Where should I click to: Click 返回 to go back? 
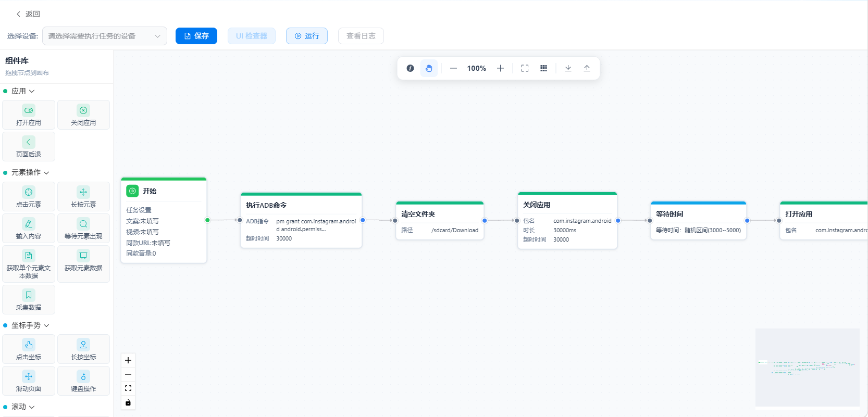[28, 14]
